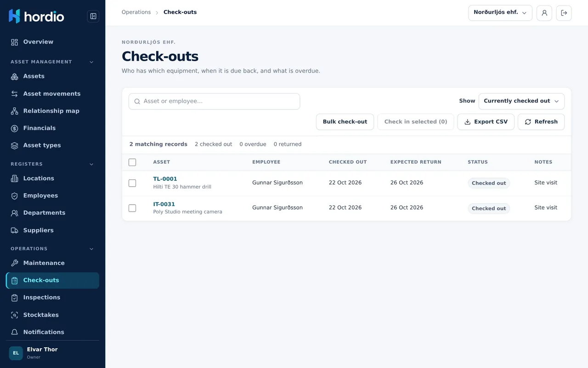Click the Asset movements arrows icon
The image size is (588, 368).
[15, 94]
